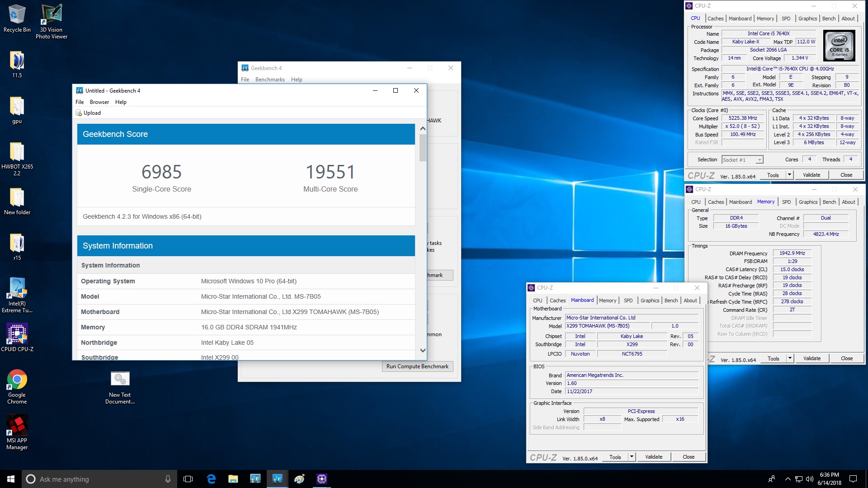
Task: Click the Multi-Core Score 19551 value
Action: [x=330, y=172]
